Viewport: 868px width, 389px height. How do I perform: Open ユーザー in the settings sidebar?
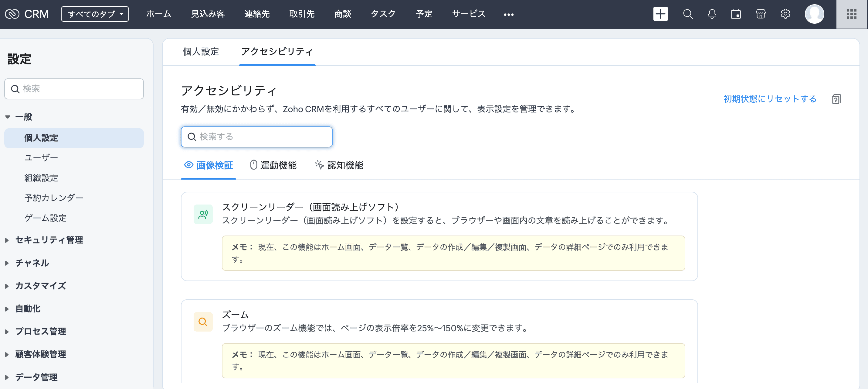41,157
